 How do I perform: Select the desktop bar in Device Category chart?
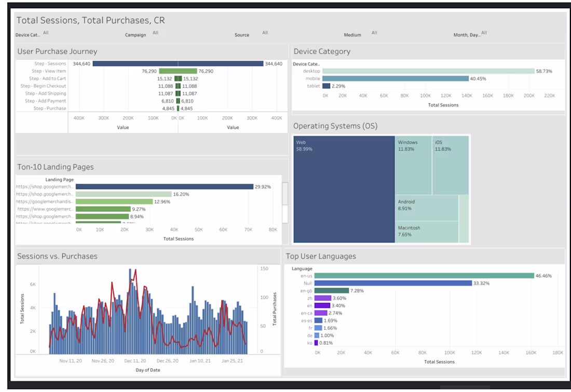tap(426, 71)
